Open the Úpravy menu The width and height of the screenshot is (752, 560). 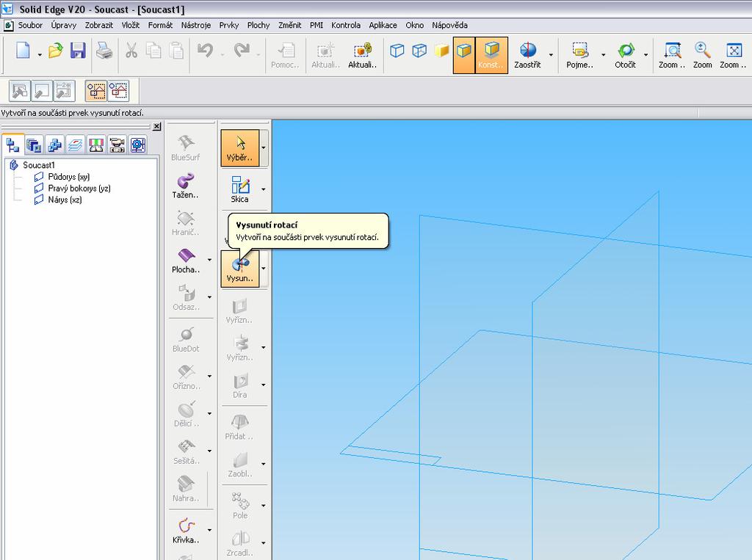tap(64, 26)
